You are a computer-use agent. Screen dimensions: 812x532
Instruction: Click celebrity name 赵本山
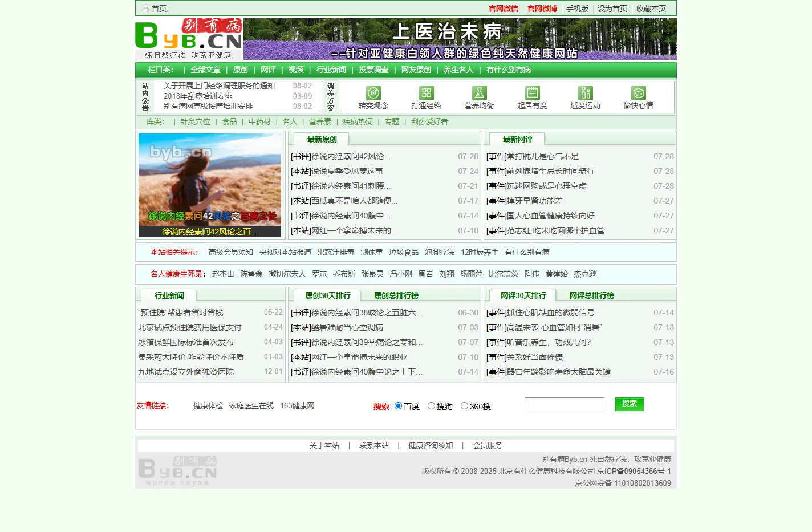pos(223,274)
